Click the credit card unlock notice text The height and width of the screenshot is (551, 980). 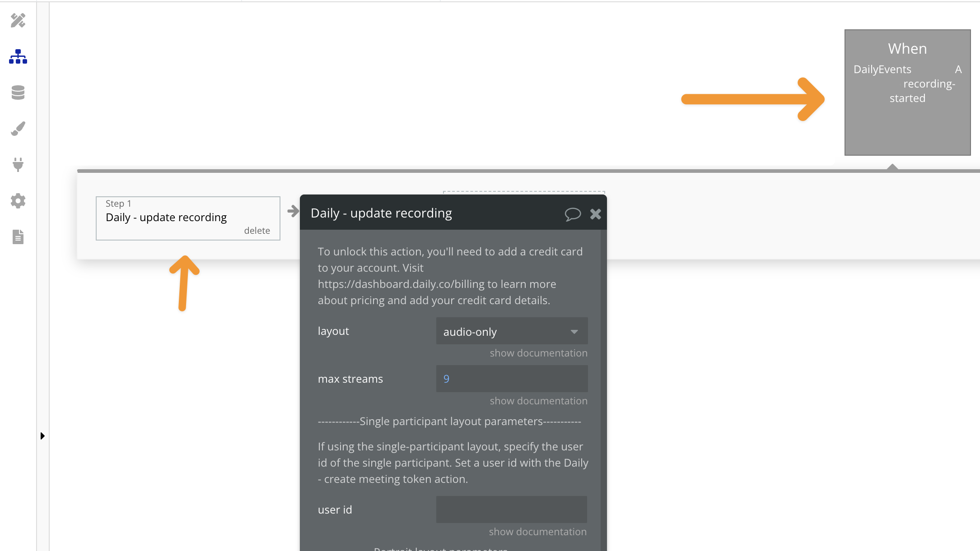(x=450, y=276)
